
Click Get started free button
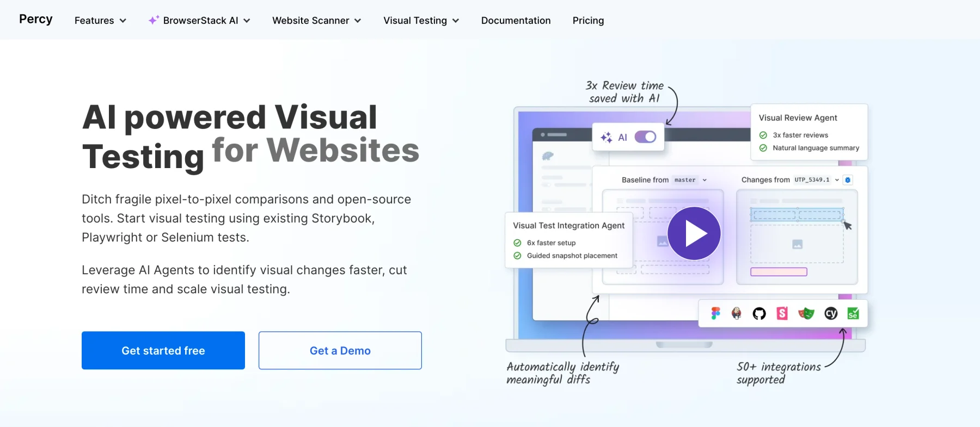pyautogui.click(x=163, y=350)
